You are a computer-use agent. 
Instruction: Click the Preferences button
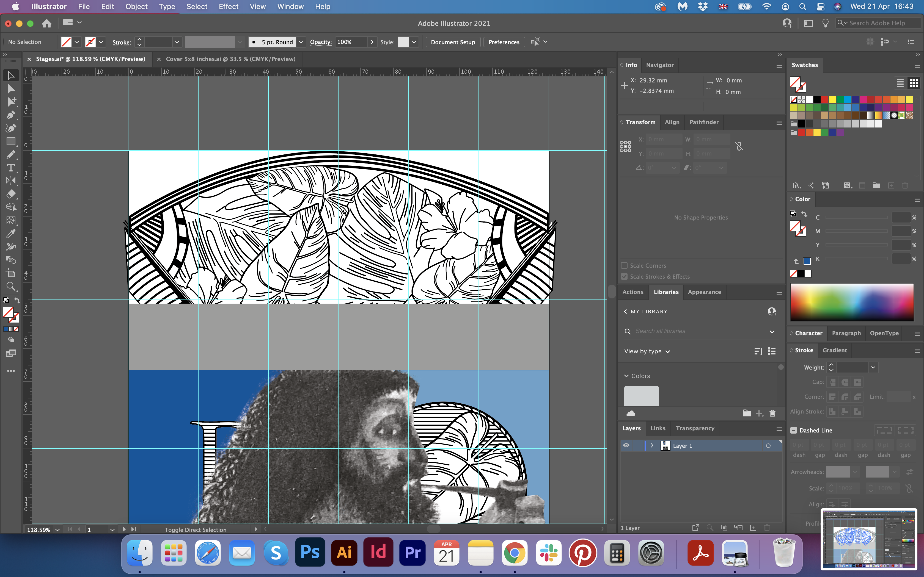pyautogui.click(x=504, y=42)
